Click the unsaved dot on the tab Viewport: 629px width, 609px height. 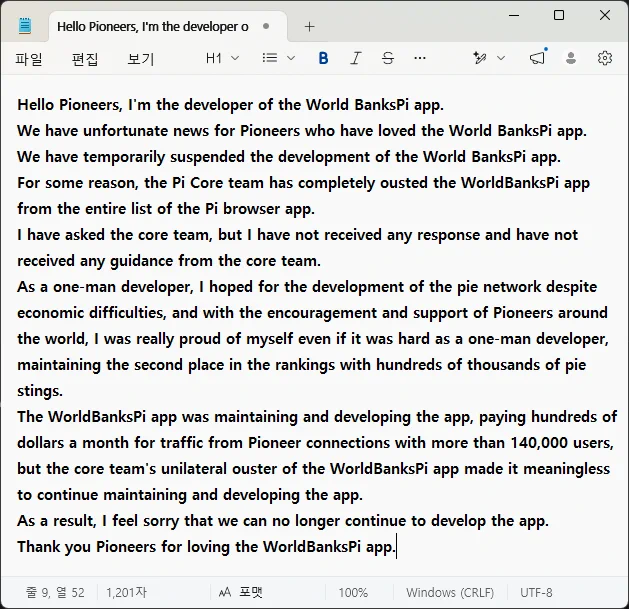pos(266,26)
